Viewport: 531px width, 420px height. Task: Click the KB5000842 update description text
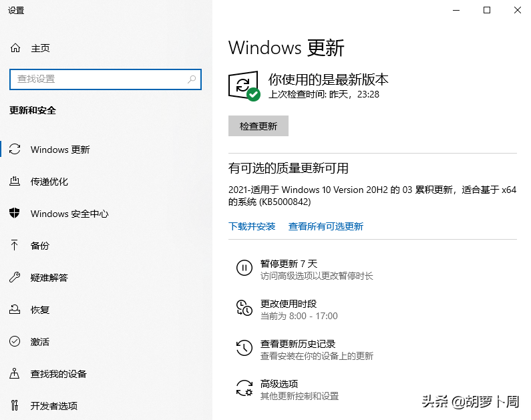[x=372, y=196]
